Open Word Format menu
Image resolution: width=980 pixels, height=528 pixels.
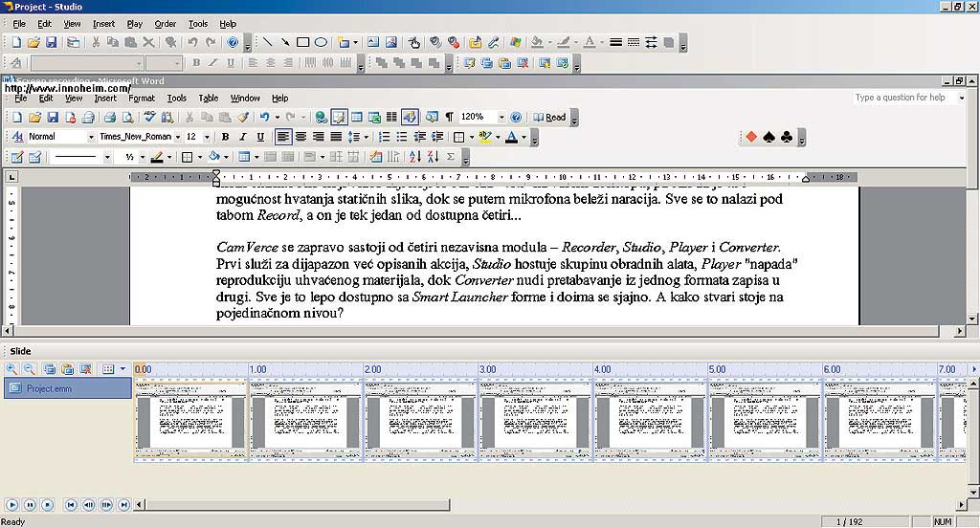point(142,99)
